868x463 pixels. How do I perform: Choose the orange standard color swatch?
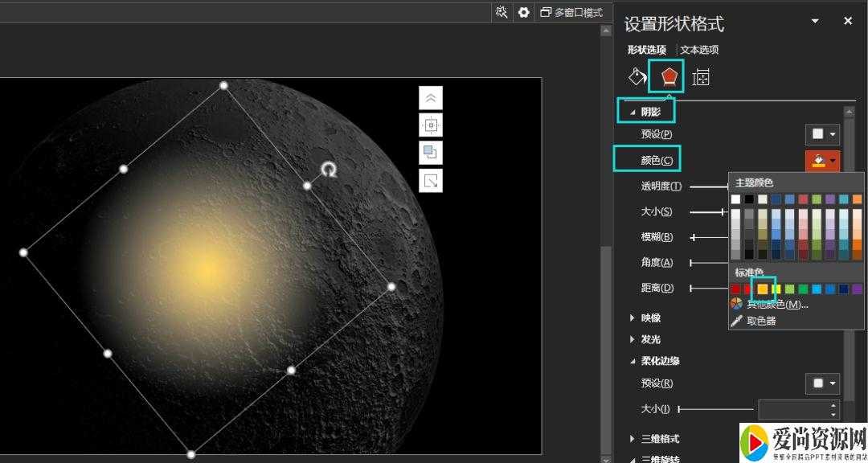point(763,289)
